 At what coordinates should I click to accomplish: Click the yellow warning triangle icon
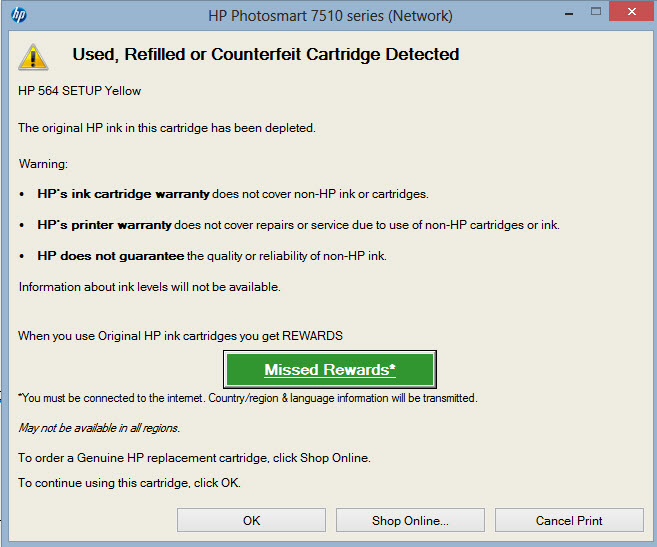(33, 57)
